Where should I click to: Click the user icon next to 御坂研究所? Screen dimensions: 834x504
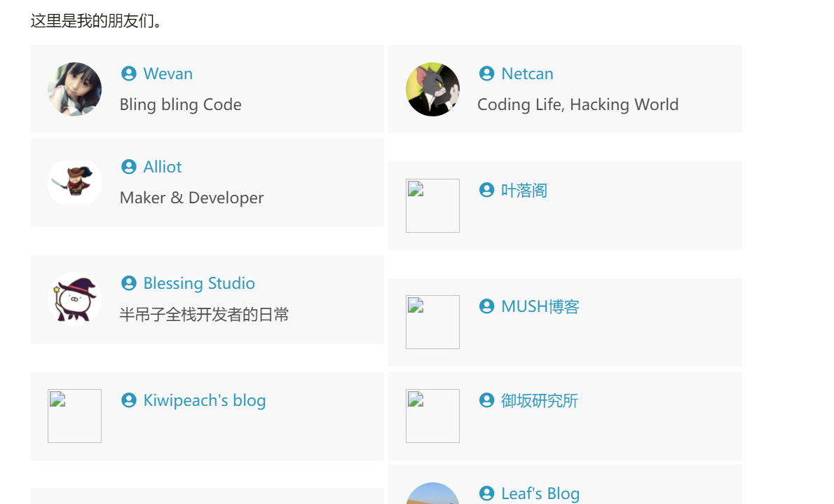point(486,400)
